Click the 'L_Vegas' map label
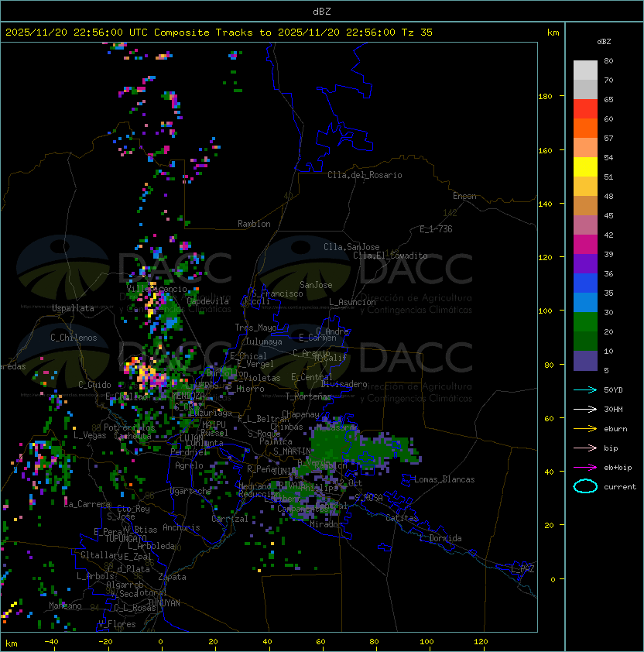The height and width of the screenshot is (652, 644). [x=90, y=435]
